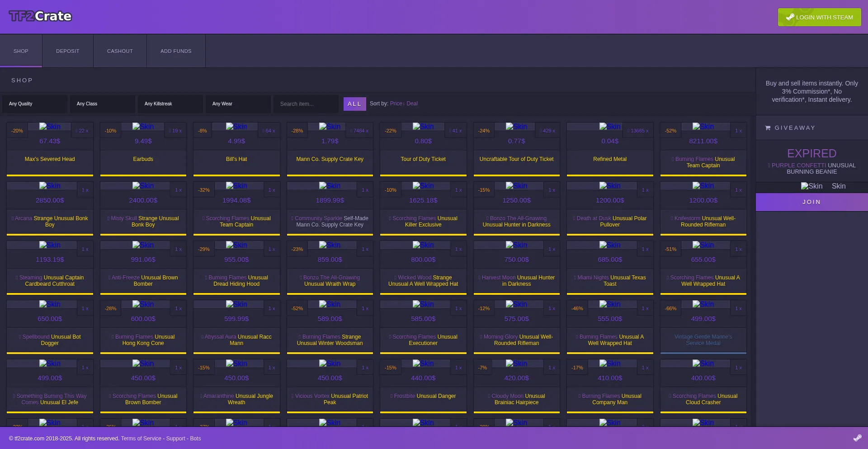Viewport: 868px width, 449px height.
Task: Expand the Any Class filter
Action: [102, 104]
